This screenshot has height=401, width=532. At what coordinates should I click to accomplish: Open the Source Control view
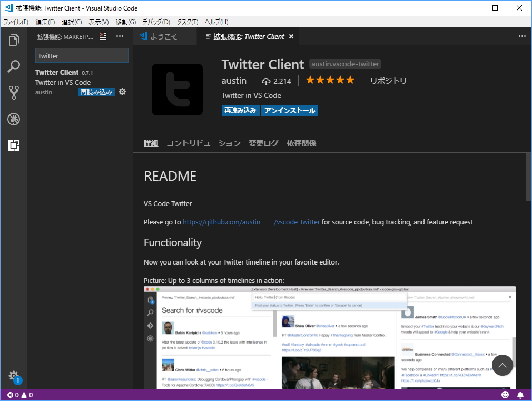(14, 92)
